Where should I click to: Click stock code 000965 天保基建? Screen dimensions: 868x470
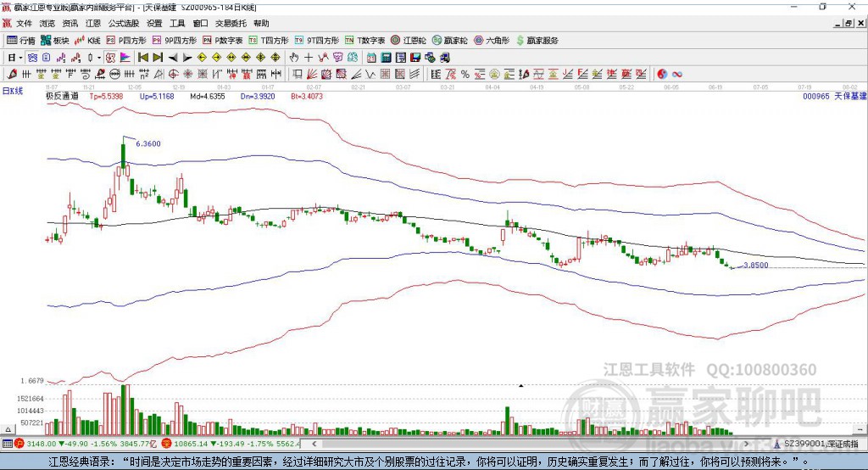click(834, 97)
